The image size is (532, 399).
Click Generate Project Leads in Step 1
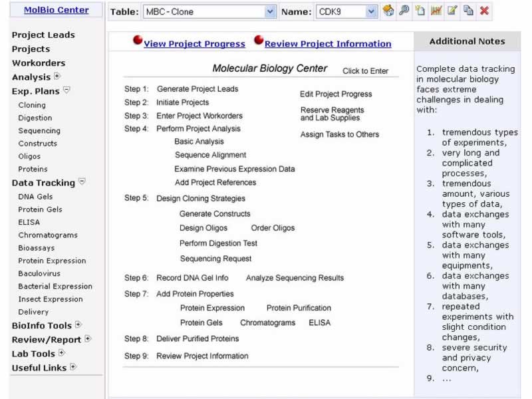(198, 89)
